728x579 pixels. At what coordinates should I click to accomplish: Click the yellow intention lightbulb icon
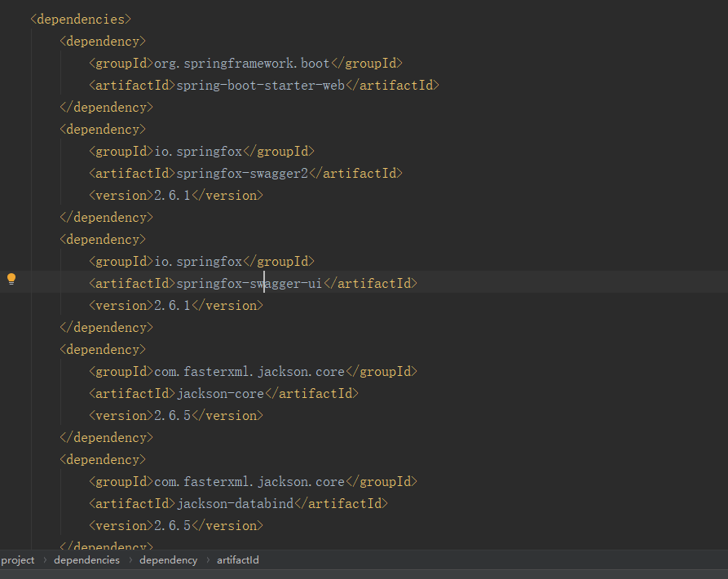coord(11,279)
